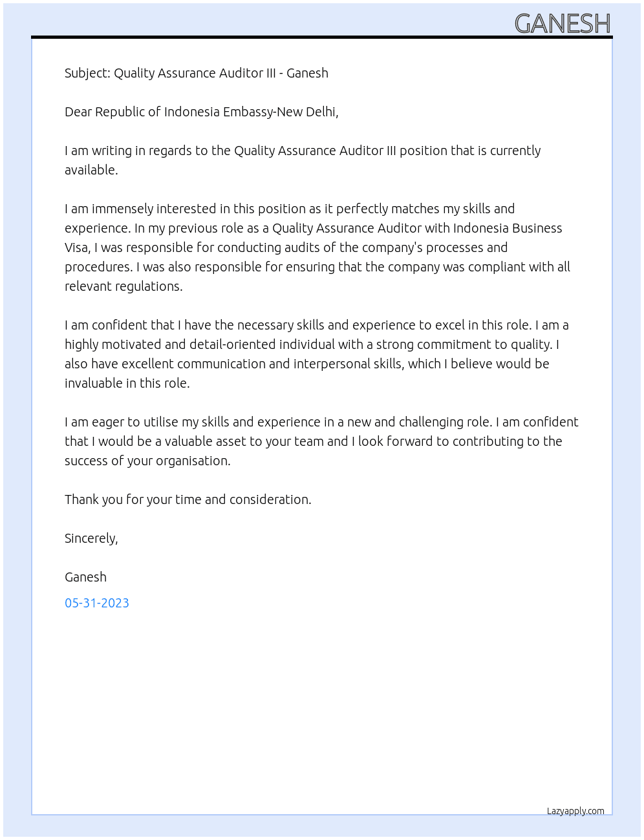644x840 pixels.
Task: Click 'invaluable in this role.' text
Action: [x=127, y=383]
